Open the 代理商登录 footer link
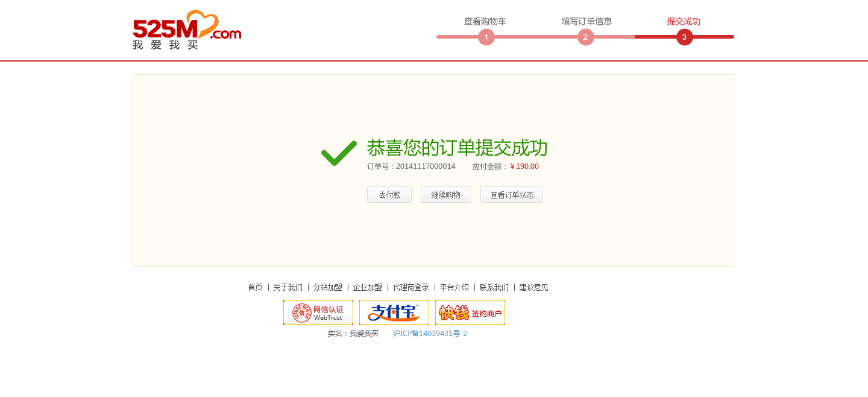 coord(411,287)
